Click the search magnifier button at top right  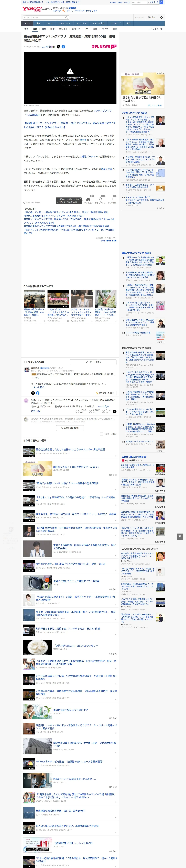[161, 2]
